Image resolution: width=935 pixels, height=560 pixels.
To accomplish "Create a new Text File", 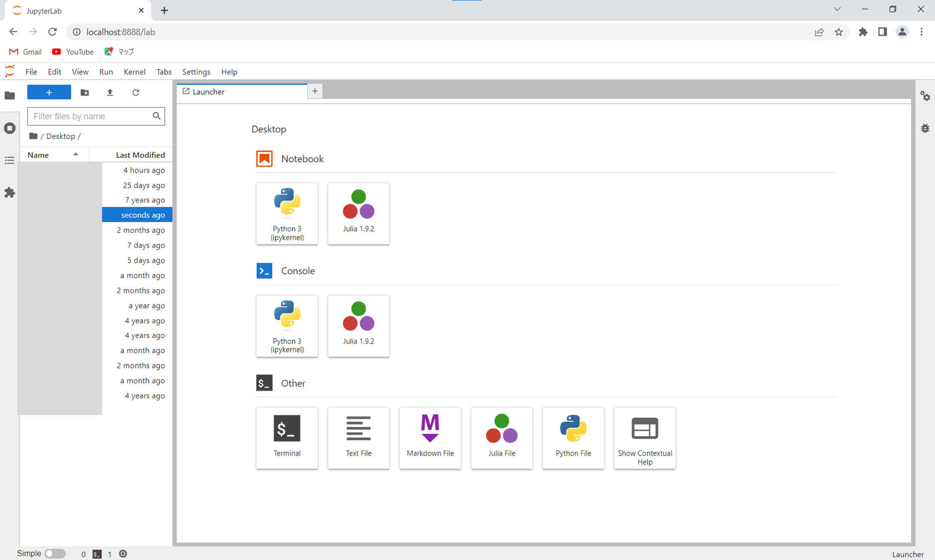I will (x=358, y=438).
